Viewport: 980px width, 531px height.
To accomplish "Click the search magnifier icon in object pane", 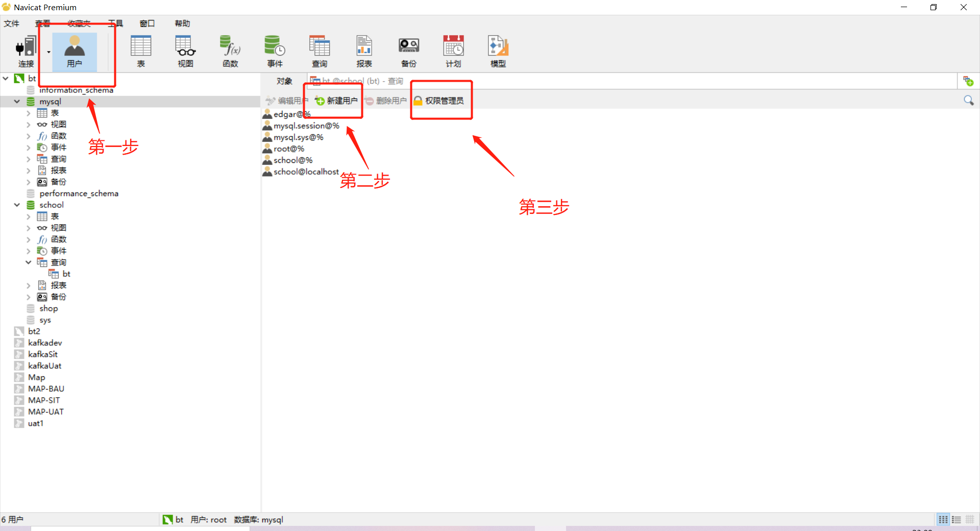I will (968, 101).
